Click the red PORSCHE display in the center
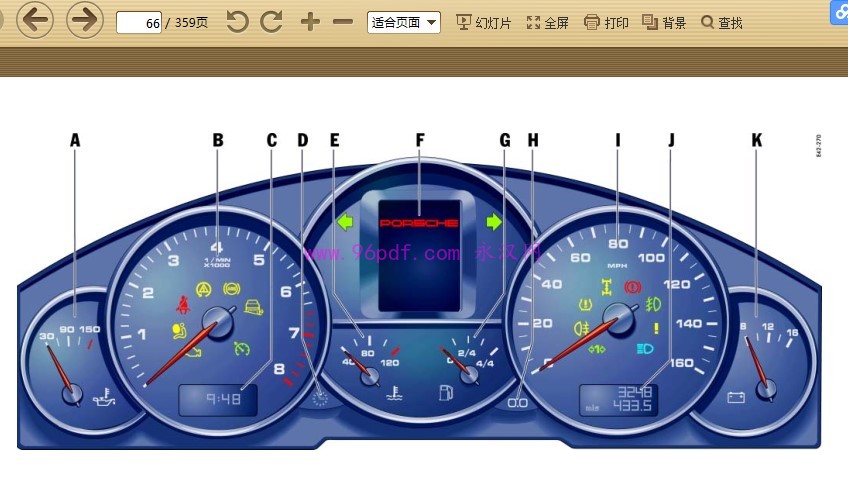The image size is (848, 499). [x=420, y=222]
